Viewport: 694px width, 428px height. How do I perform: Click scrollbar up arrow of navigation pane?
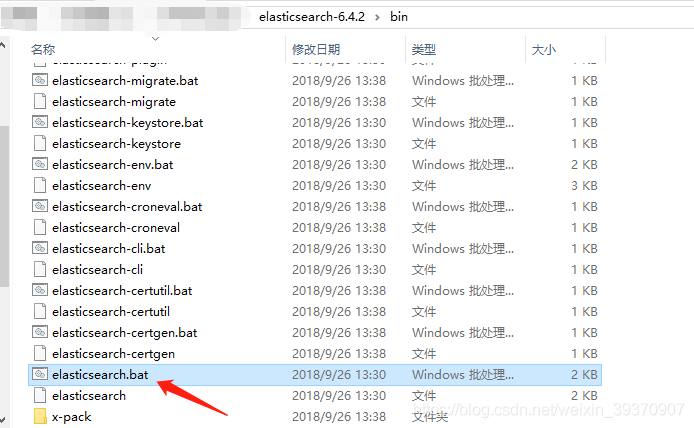click(3, 45)
